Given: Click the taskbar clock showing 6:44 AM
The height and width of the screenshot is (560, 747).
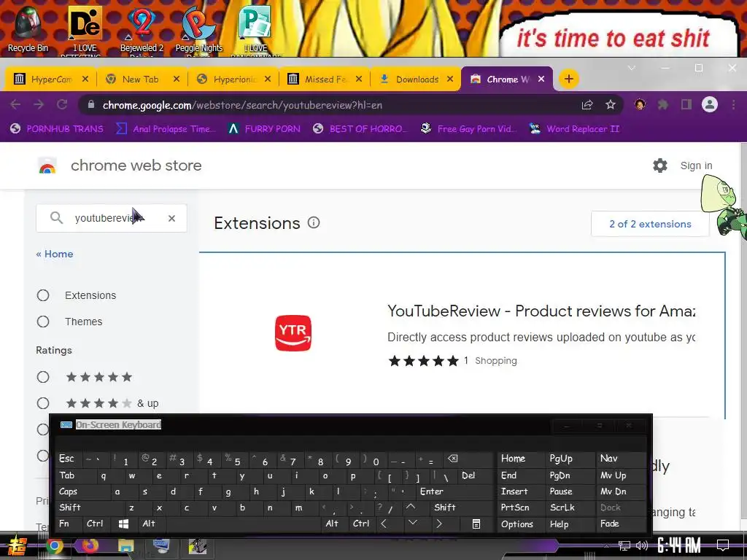Looking at the screenshot, I should pyautogui.click(x=679, y=545).
